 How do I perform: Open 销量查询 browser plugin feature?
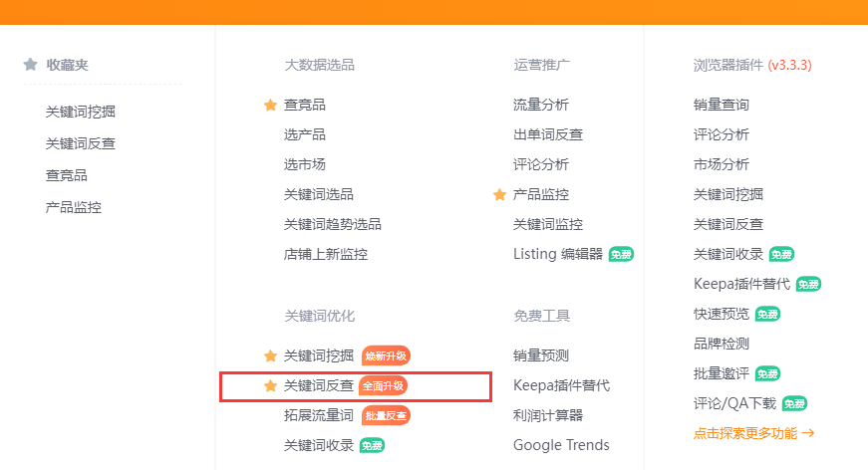pos(722,105)
